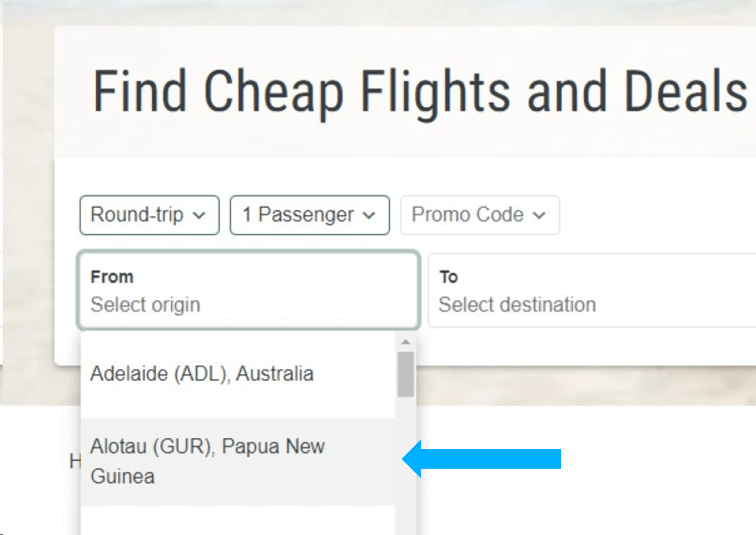
Task: Click the blank row below the Alotau option
Action: 238,521
